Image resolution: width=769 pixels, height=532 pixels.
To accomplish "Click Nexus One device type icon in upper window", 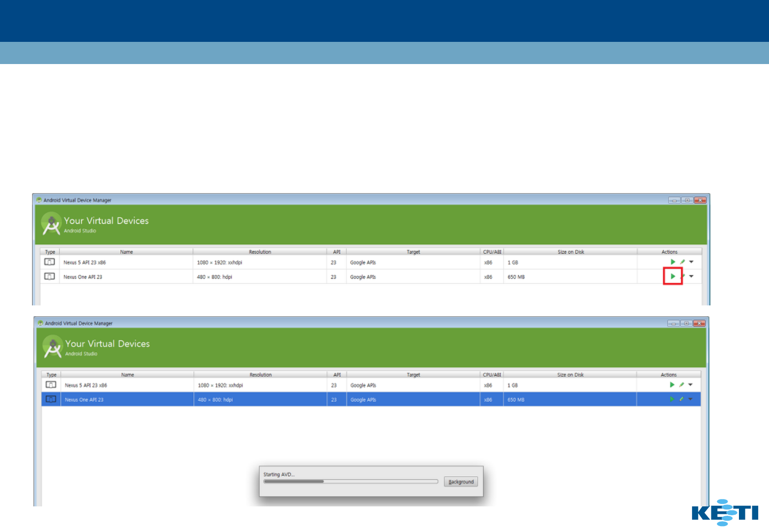I will 50,276.
